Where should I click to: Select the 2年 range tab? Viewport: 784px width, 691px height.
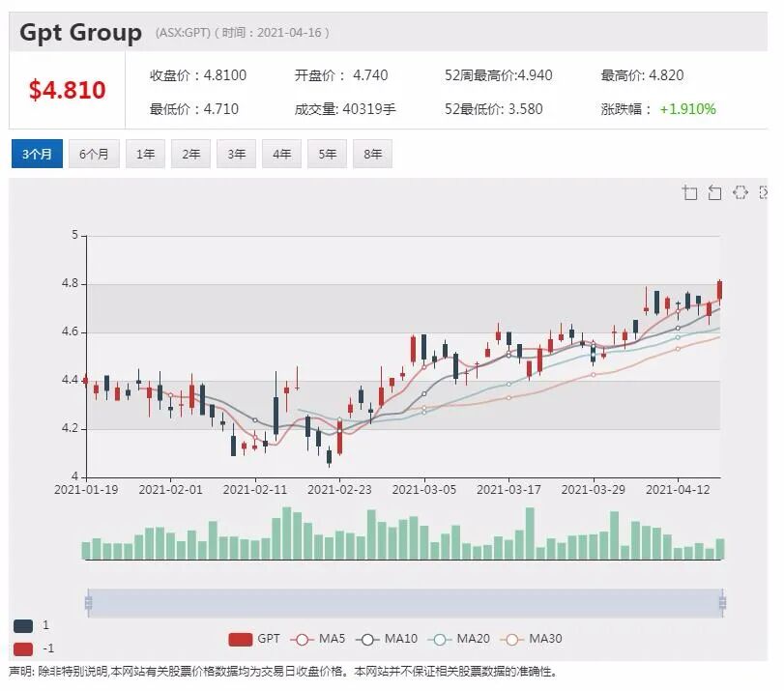click(x=191, y=154)
